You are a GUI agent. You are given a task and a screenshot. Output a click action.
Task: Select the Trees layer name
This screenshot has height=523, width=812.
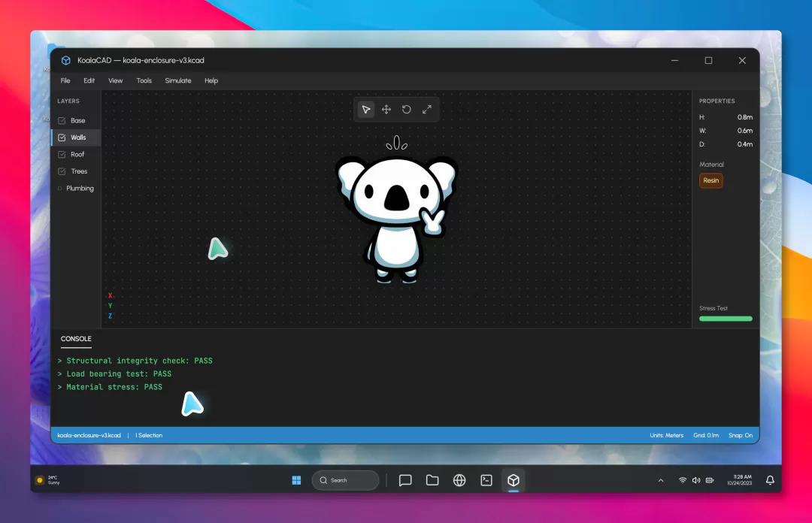[x=79, y=171]
